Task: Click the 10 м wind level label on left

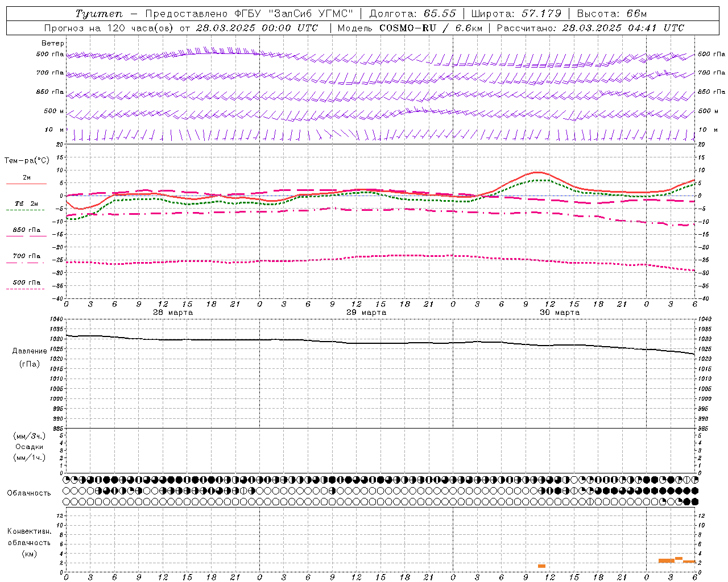Action: pyautogui.click(x=54, y=130)
